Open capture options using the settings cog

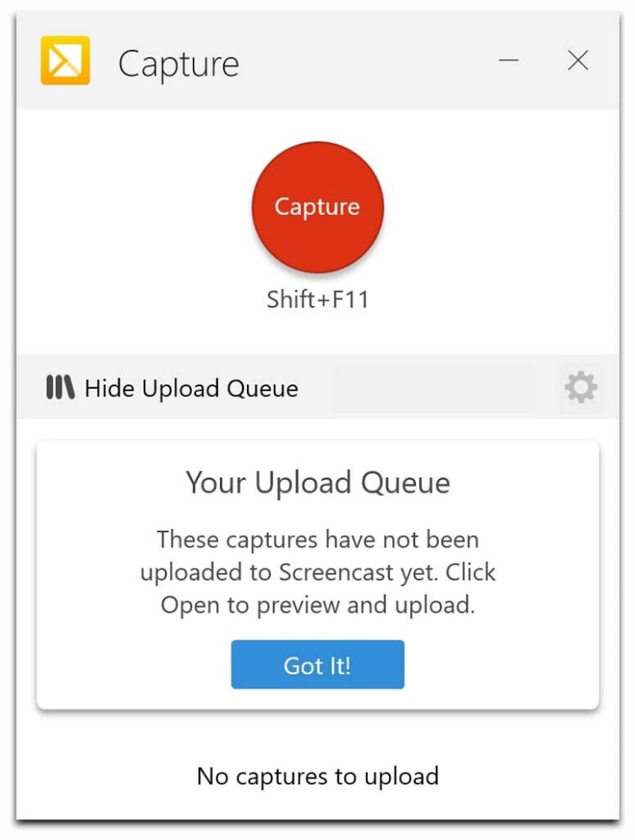pyautogui.click(x=582, y=388)
